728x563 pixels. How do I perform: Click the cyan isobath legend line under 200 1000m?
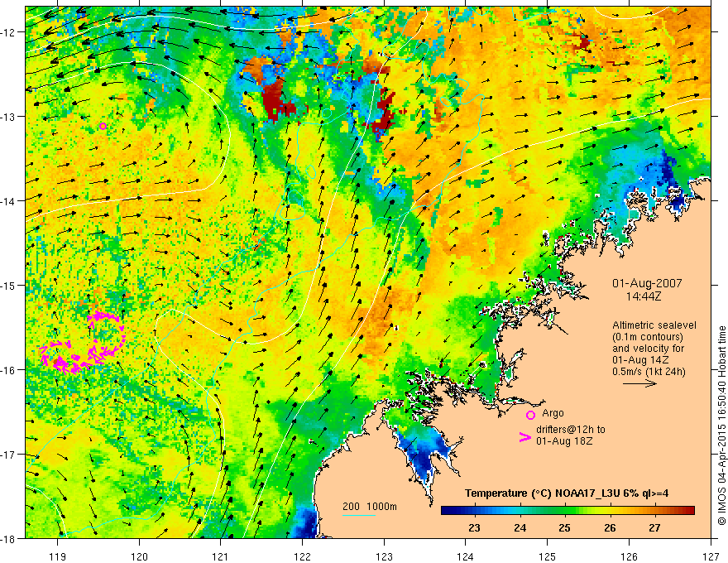click(x=359, y=515)
